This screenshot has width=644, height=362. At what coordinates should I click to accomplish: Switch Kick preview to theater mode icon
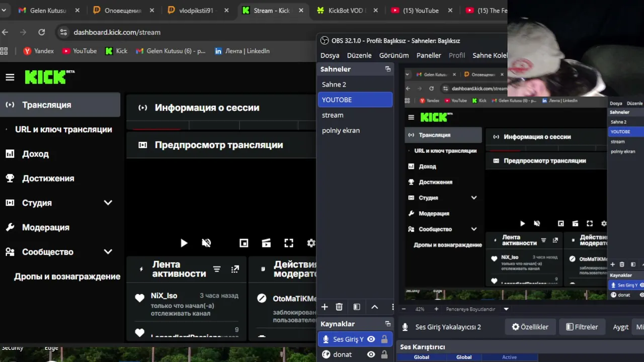coord(266,243)
